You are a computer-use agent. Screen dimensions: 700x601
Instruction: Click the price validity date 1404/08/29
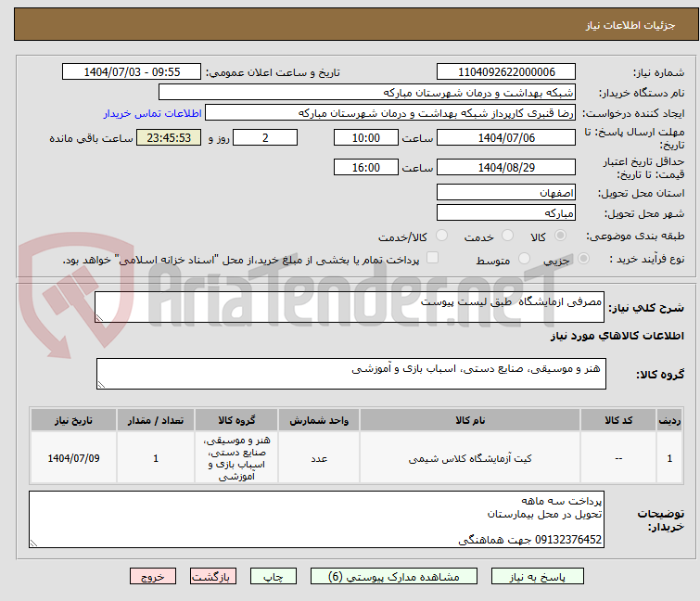506,167
